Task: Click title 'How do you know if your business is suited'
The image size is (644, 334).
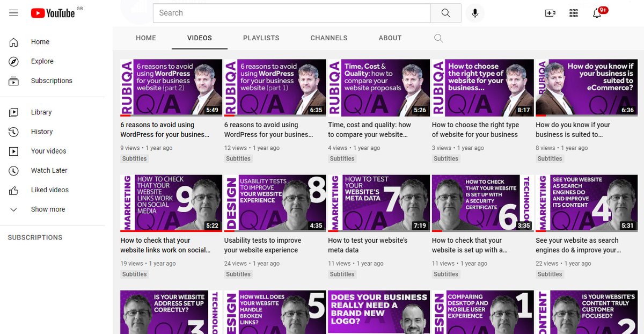Action: pyautogui.click(x=573, y=129)
